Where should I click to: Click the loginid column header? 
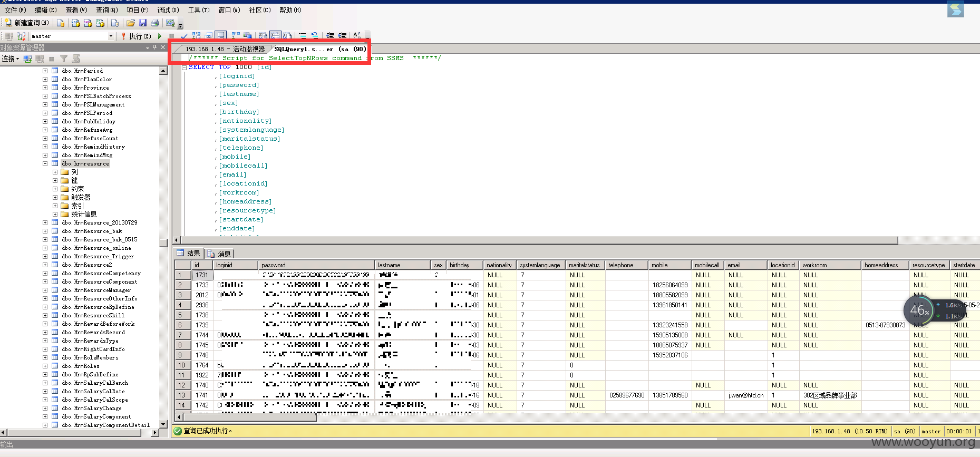[x=236, y=265]
